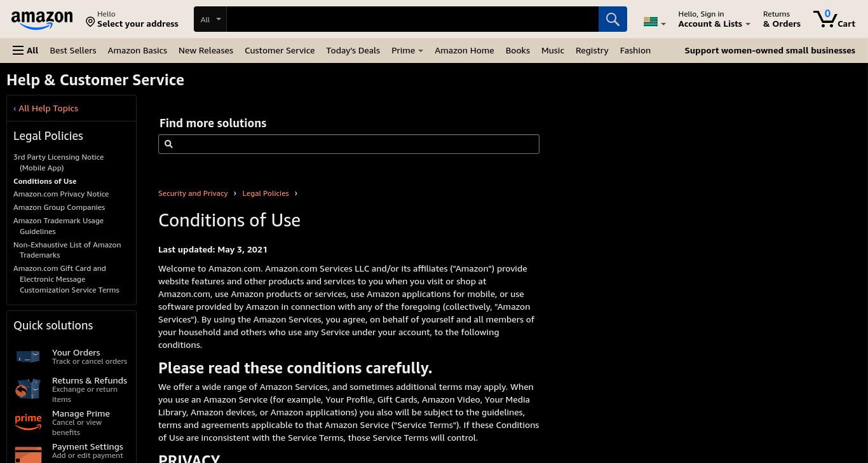The width and height of the screenshot is (868, 463).
Task: Open Your Orders quick solution
Action: pyautogui.click(x=90, y=356)
